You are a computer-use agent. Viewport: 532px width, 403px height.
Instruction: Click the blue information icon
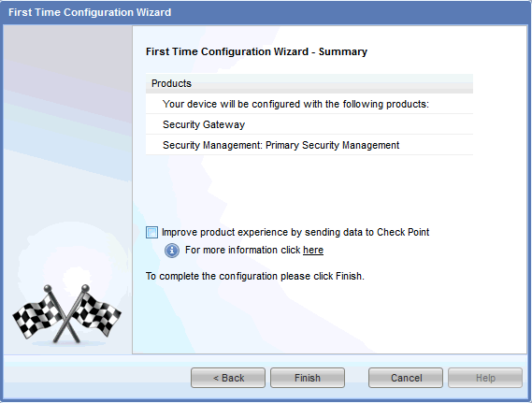coord(172,251)
